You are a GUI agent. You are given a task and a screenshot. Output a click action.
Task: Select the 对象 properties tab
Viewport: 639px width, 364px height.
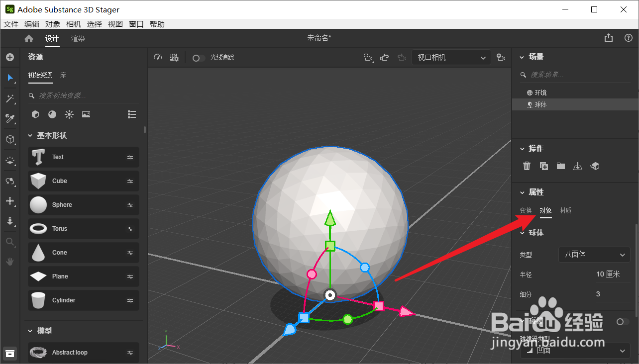tap(546, 210)
